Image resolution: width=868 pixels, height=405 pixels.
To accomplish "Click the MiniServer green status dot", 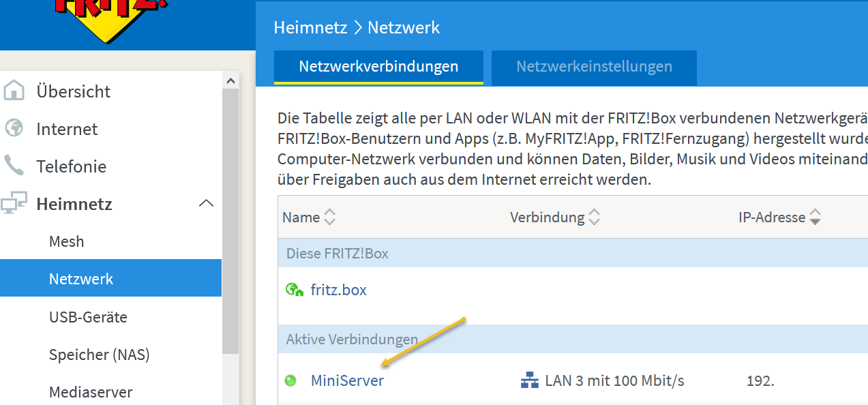I will (x=290, y=380).
